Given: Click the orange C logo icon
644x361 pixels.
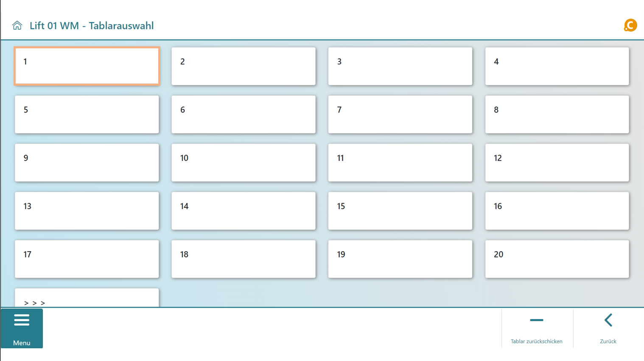Looking at the screenshot, I should (630, 25).
